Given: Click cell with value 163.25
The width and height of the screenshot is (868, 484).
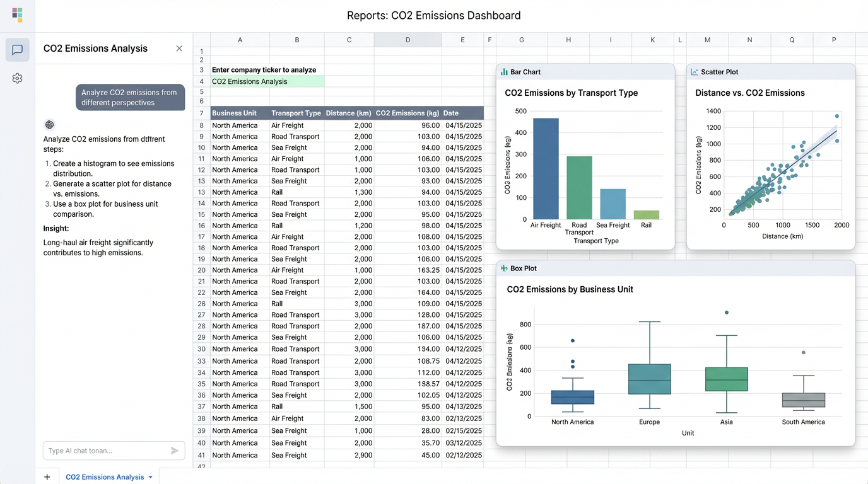Looking at the screenshot, I should [408, 270].
